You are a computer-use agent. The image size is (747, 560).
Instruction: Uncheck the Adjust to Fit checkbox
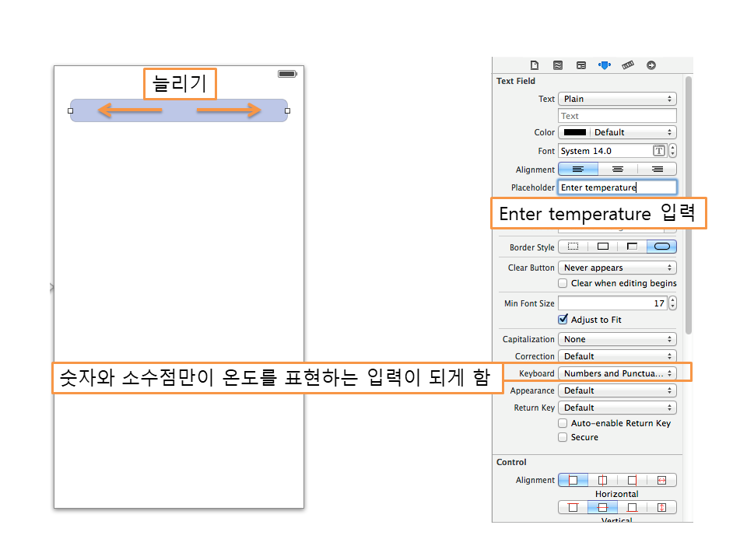(563, 320)
